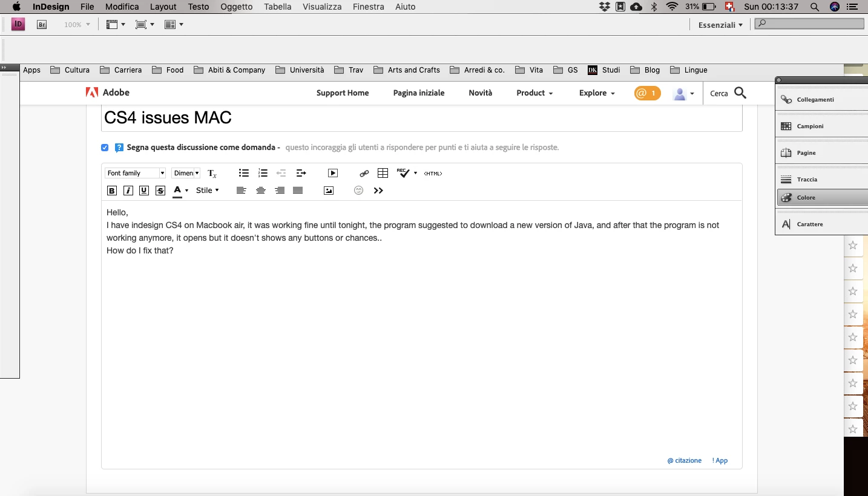Expand the Explore menu

point(597,93)
